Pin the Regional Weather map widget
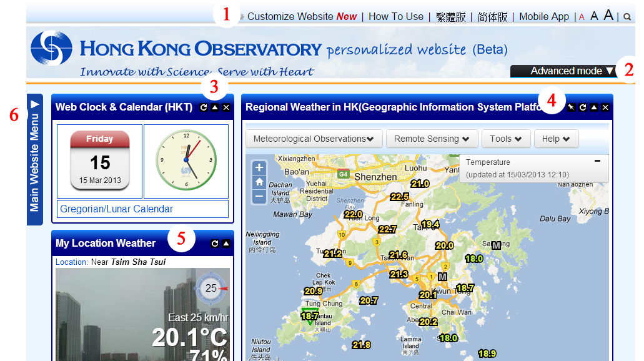Viewport: 644px width, 361px height. coord(571,107)
